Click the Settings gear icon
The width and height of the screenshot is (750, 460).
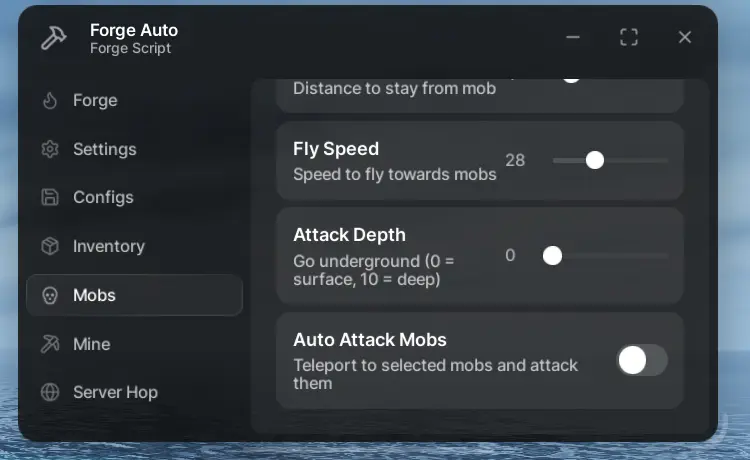(50, 150)
